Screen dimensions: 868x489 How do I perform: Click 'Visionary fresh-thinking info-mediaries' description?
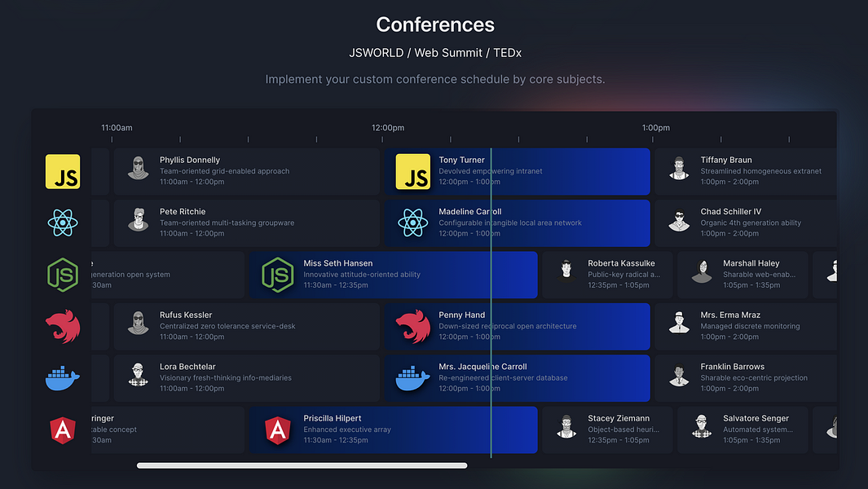click(226, 377)
